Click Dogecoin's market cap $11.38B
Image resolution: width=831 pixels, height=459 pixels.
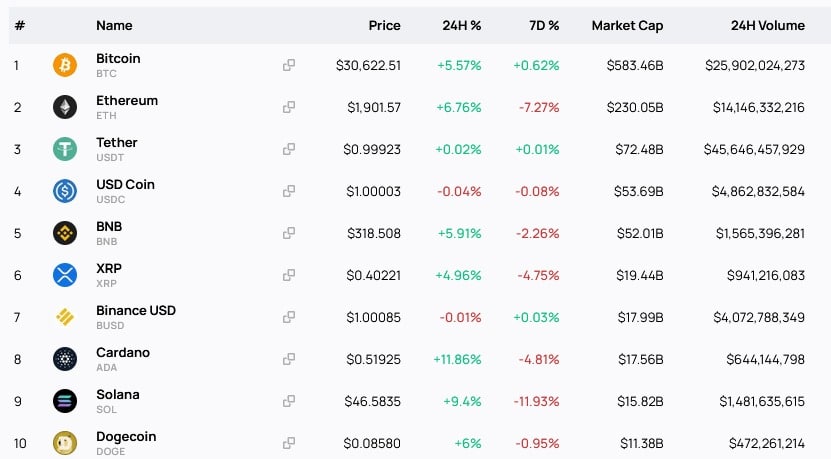[642, 443]
